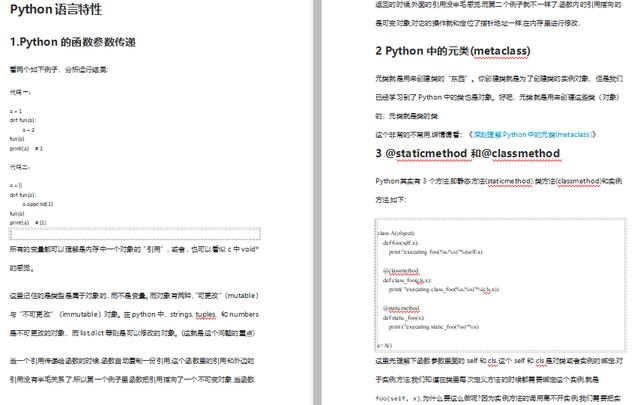Viewport: 640px width, 405px height.
Task: Open the 深刻理解Python中的元类(metaclass) hyperlink
Action: click(x=532, y=135)
